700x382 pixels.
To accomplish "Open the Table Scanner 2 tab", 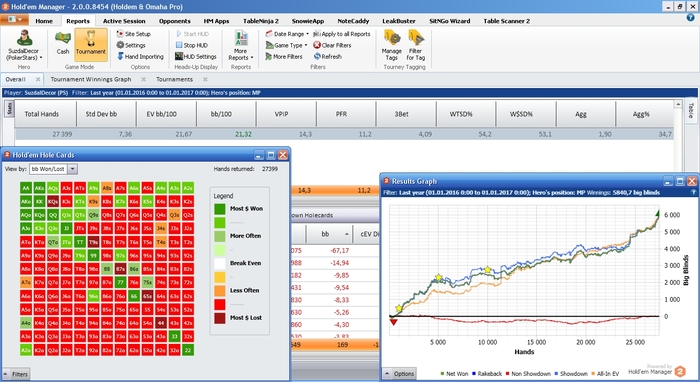I will click(507, 21).
